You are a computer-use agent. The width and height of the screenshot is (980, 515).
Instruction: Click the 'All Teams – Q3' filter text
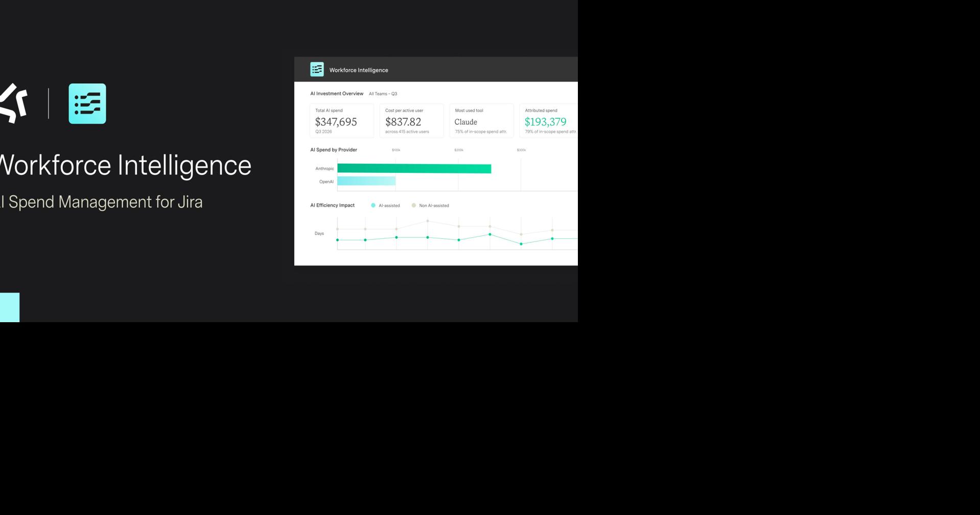click(383, 94)
